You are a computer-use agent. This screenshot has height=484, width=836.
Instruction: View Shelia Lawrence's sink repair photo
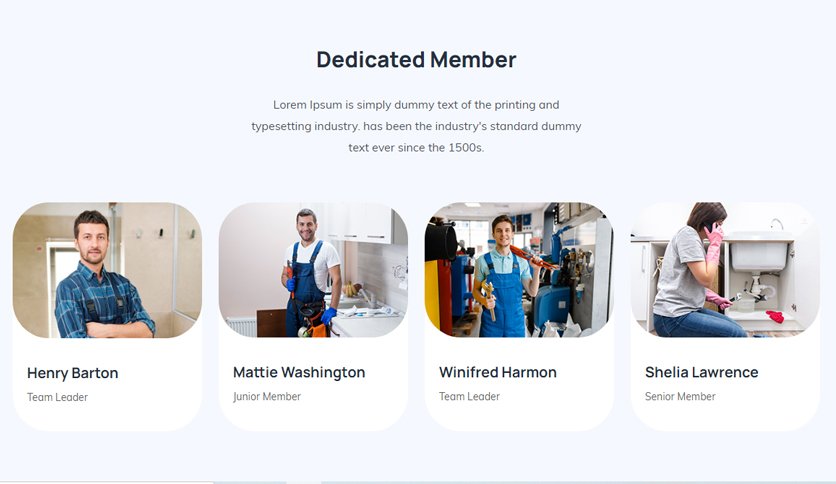point(725,270)
